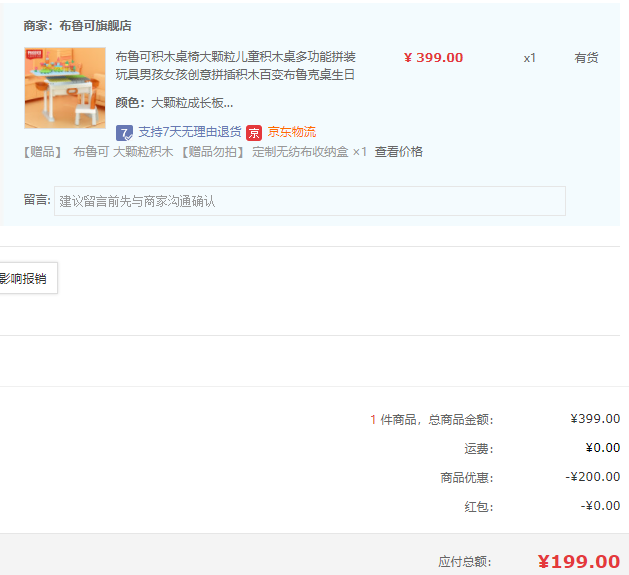Viewport: 629px width, 575px height.
Task: Click the color option text 大颗粒成长板...
Action: (192, 103)
